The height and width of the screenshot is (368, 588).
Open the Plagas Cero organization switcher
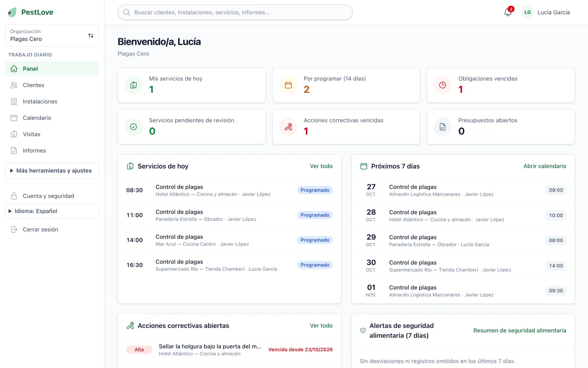pyautogui.click(x=52, y=35)
